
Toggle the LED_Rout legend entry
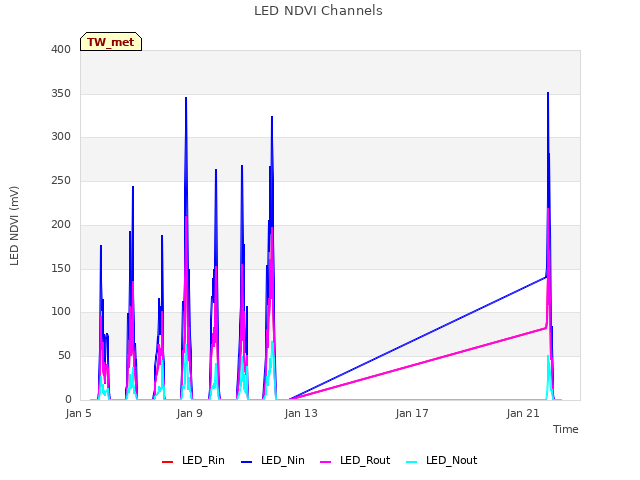355,460
